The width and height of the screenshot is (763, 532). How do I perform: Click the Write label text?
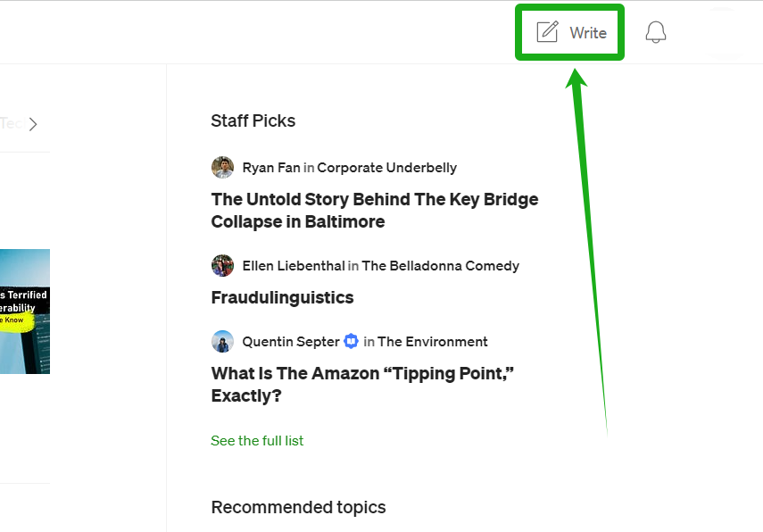coord(588,33)
